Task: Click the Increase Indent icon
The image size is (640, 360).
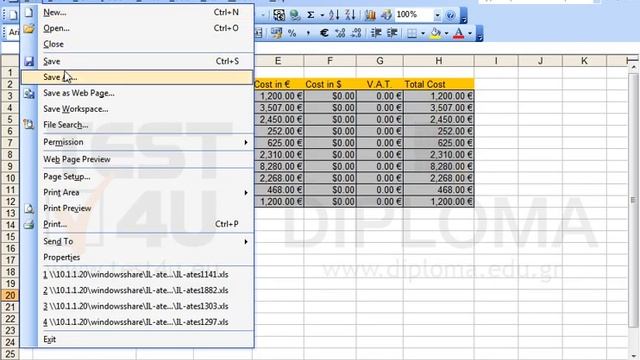Action: [x=392, y=33]
